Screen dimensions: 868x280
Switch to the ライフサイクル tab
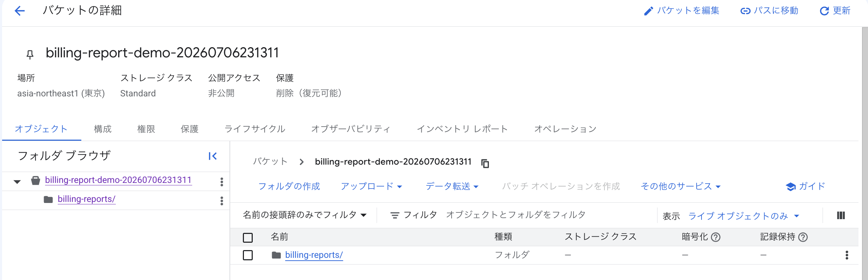(x=255, y=129)
